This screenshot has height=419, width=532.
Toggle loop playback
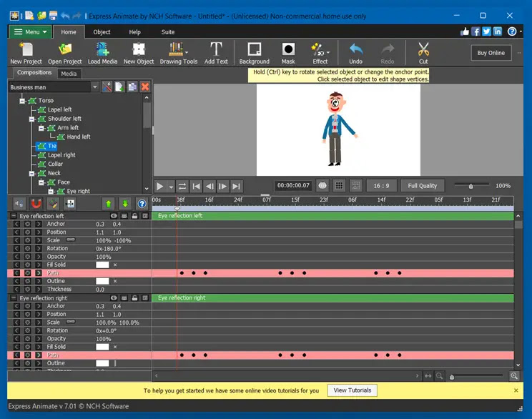182,186
